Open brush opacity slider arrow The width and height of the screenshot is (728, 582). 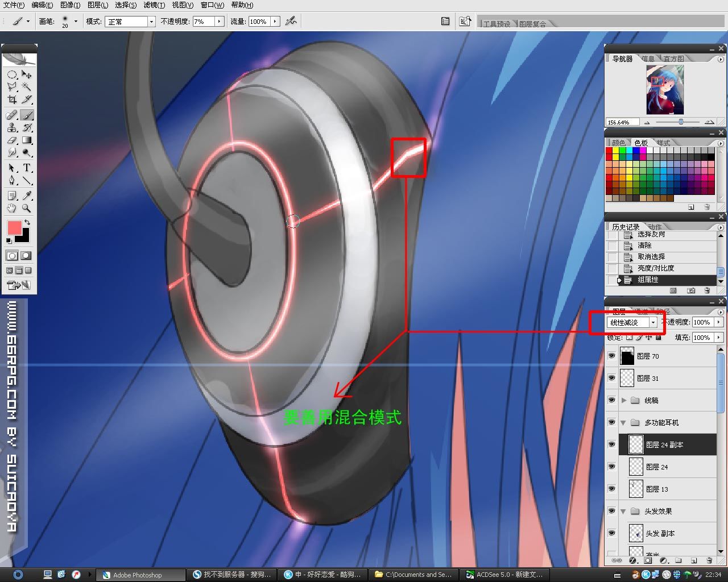(219, 22)
